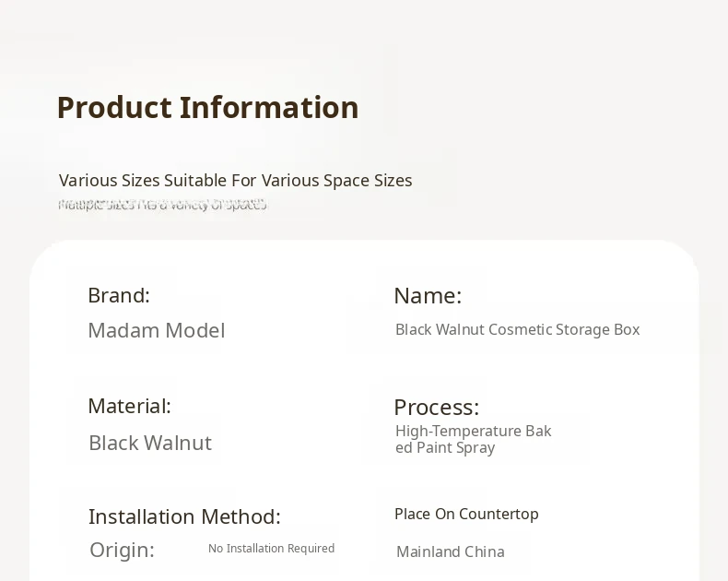Click the Product Information heading

pos(207,108)
